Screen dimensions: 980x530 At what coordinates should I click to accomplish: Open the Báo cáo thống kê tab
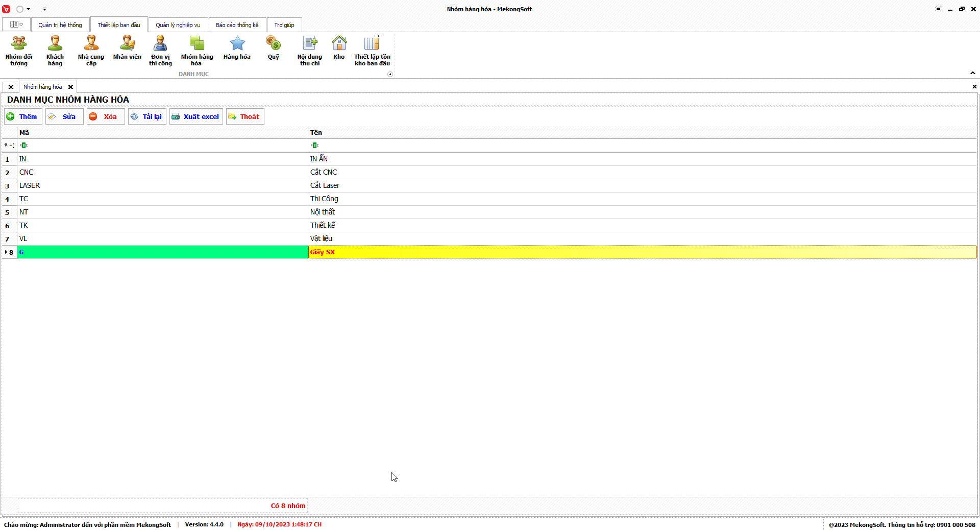click(237, 25)
